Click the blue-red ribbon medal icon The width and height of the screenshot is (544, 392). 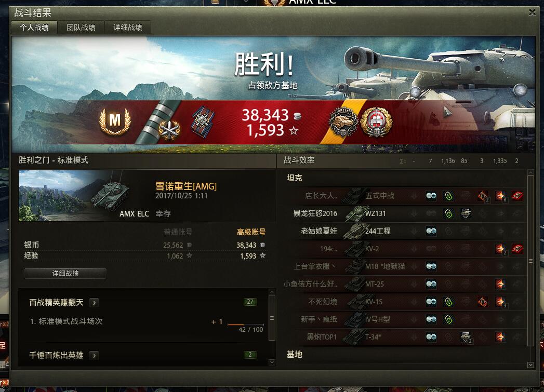click(203, 121)
